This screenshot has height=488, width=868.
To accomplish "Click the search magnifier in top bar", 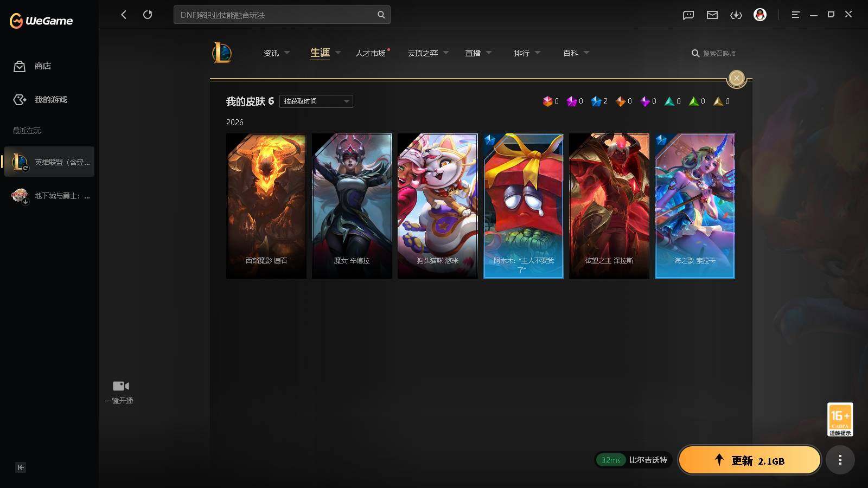I will [381, 15].
